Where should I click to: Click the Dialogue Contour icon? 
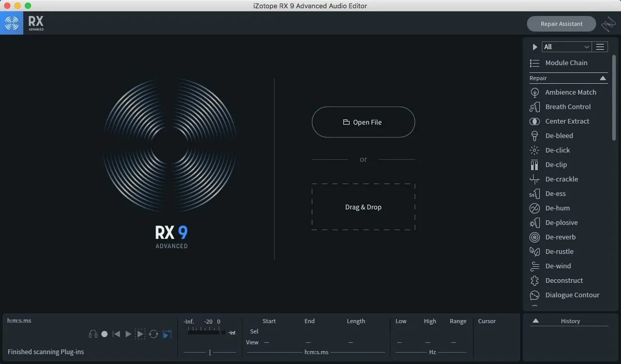coord(535,295)
